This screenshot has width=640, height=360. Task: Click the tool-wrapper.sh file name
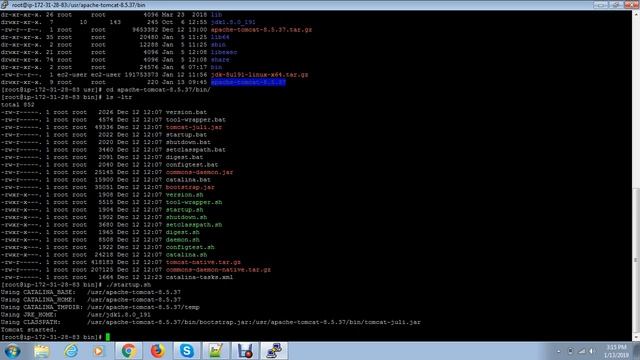tap(194, 202)
